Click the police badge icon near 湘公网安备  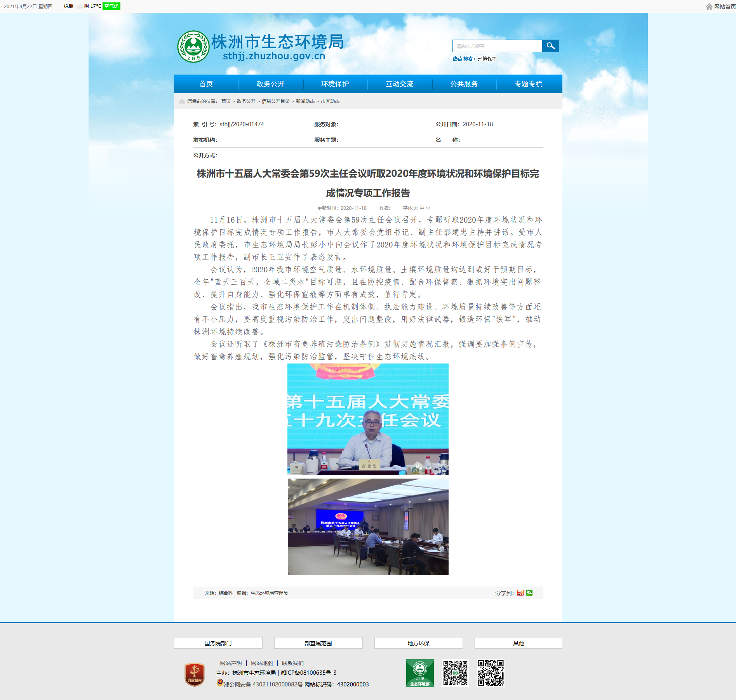point(220,683)
